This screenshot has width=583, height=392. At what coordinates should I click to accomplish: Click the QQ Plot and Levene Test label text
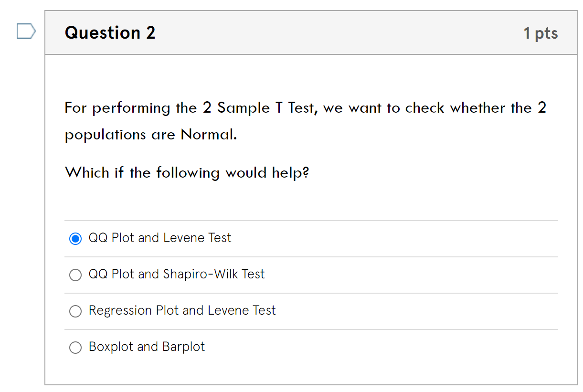(159, 237)
